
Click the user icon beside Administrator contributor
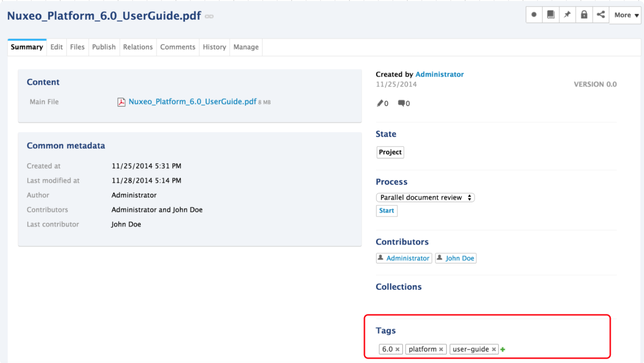click(381, 258)
